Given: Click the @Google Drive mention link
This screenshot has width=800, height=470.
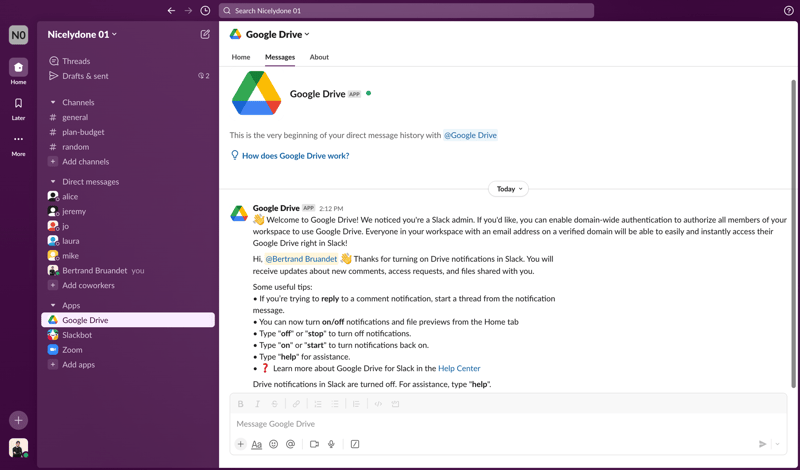Looking at the screenshot, I should 470,135.
